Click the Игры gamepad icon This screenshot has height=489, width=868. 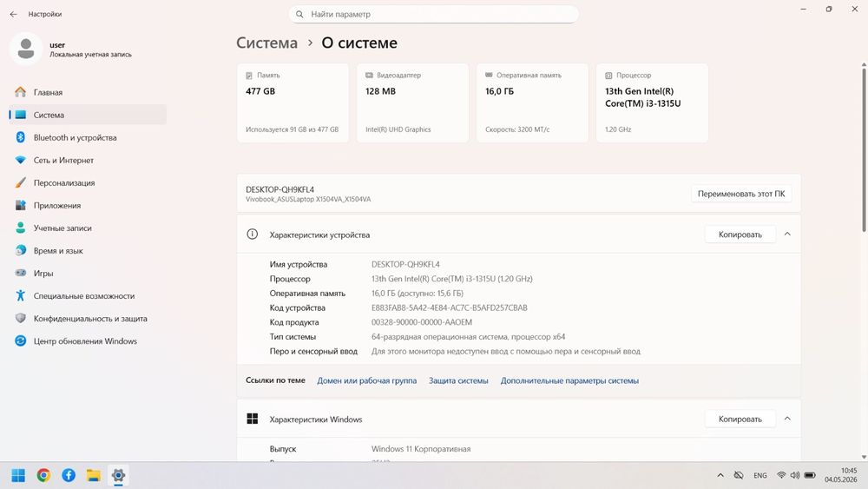point(21,273)
